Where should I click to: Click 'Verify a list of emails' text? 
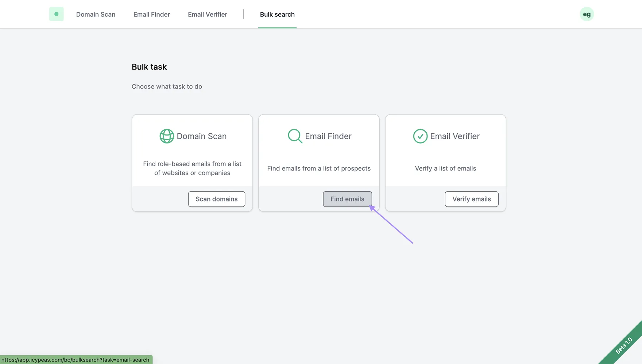click(x=445, y=168)
